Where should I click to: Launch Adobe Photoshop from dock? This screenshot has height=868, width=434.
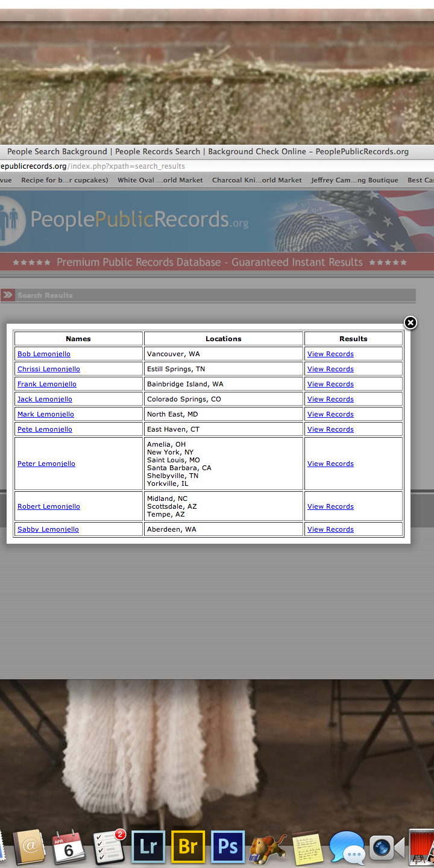(x=228, y=847)
